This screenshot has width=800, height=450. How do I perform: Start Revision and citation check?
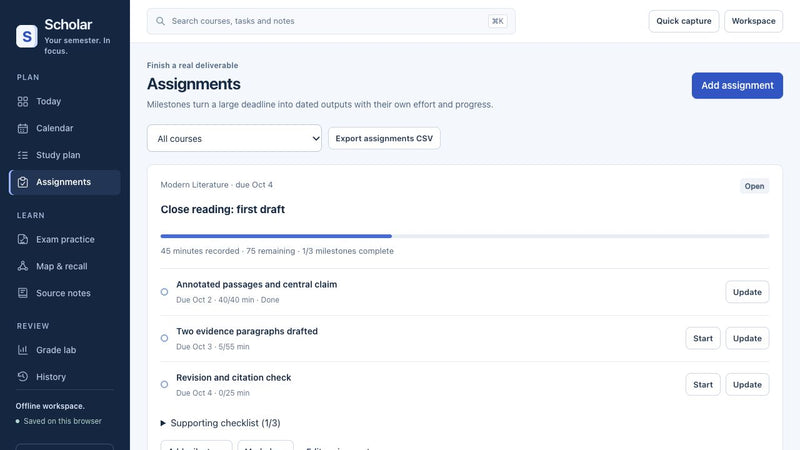(703, 385)
